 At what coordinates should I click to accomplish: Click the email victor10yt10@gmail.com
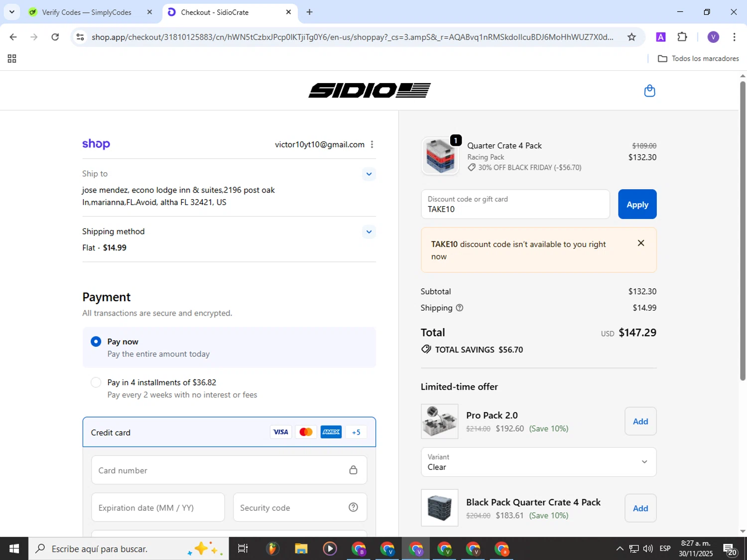[320, 144]
